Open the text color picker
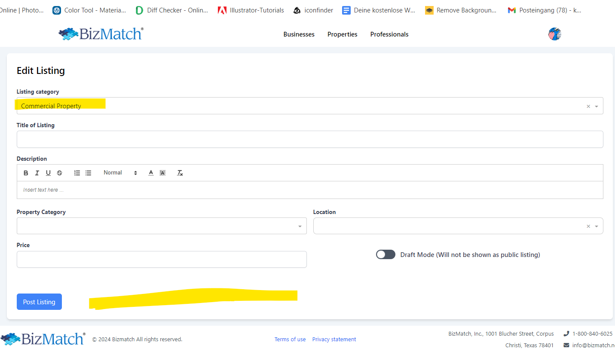The width and height of the screenshot is (615, 364). (151, 173)
